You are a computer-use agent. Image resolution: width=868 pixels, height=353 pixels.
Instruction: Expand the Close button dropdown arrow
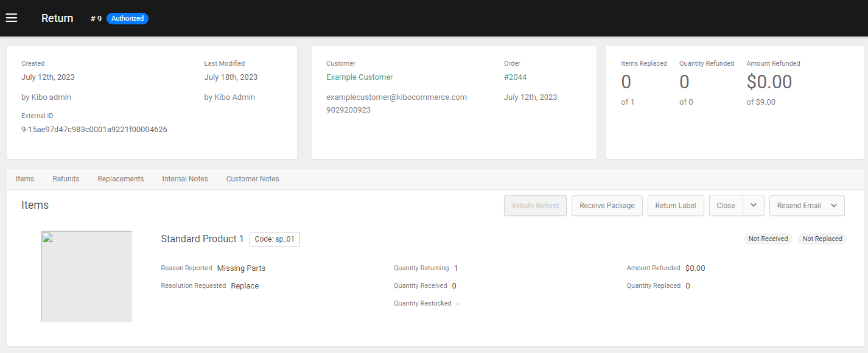pos(753,205)
